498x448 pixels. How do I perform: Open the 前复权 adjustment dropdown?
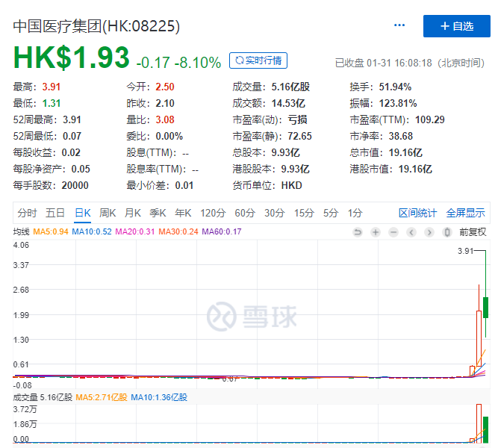click(x=473, y=232)
